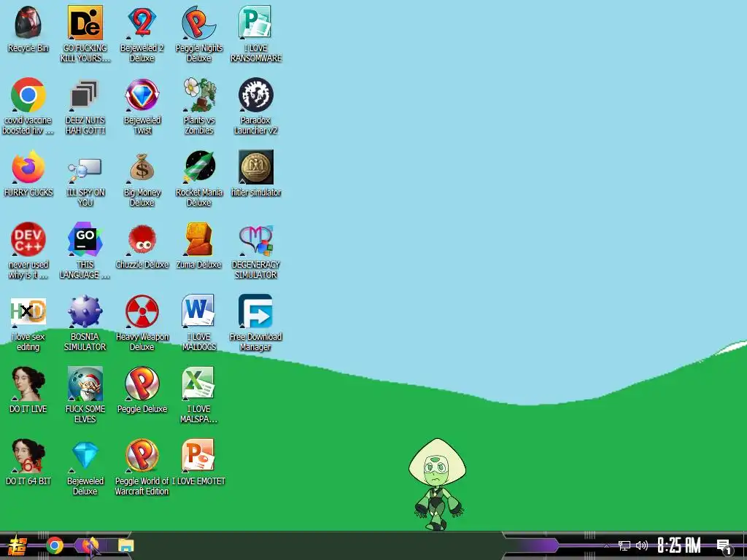747x560 pixels.
Task: Launch Chrome from the taskbar
Action: coord(54,545)
